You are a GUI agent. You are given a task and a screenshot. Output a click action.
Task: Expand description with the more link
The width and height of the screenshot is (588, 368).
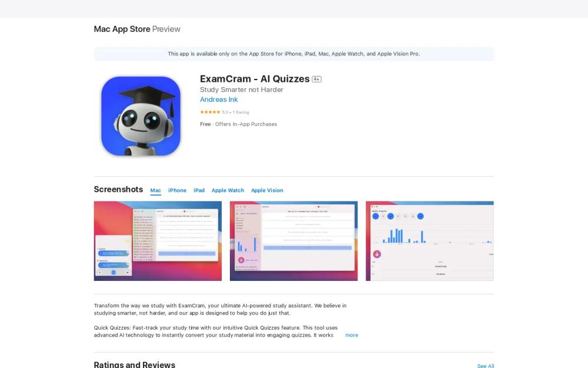[352, 335]
